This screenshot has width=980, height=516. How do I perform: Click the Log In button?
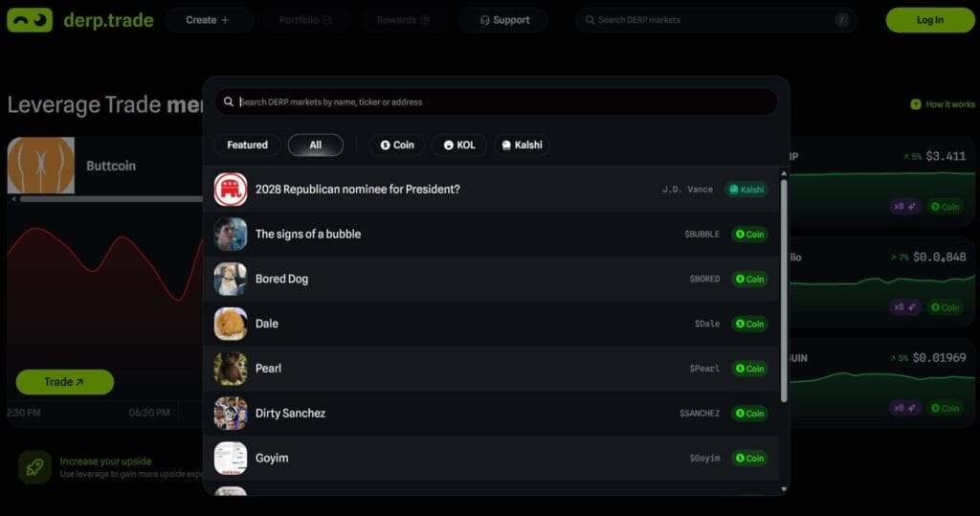pos(929,20)
